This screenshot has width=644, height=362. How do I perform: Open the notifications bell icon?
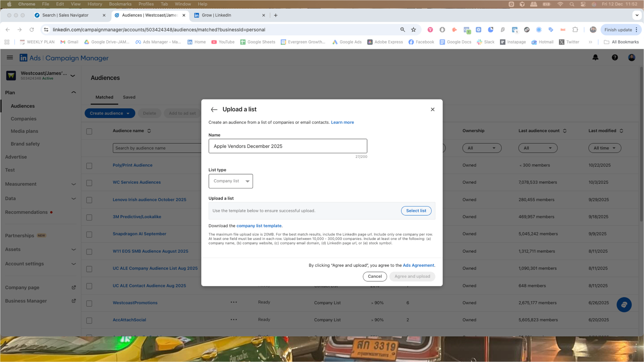[x=595, y=58]
